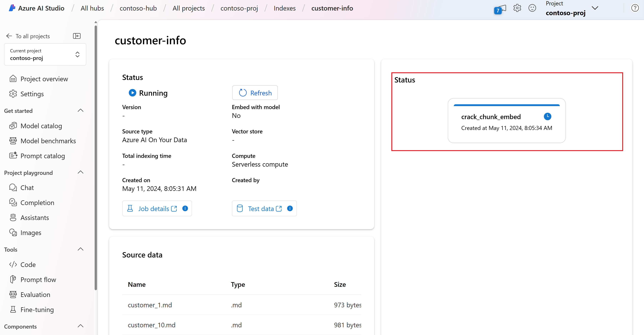The height and width of the screenshot is (335, 644).
Task: Click the Evaluation scale icon
Action: coord(13,294)
